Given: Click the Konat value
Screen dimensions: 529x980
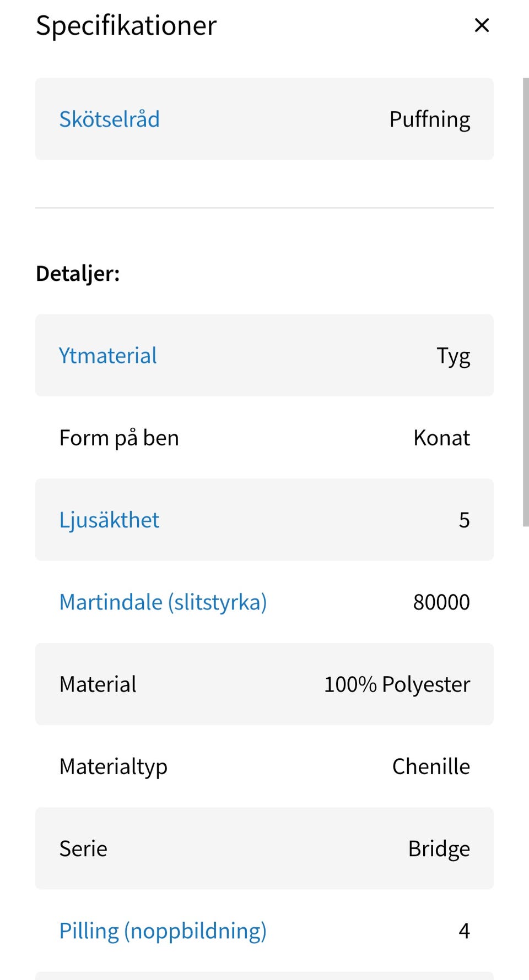Looking at the screenshot, I should tap(441, 438).
